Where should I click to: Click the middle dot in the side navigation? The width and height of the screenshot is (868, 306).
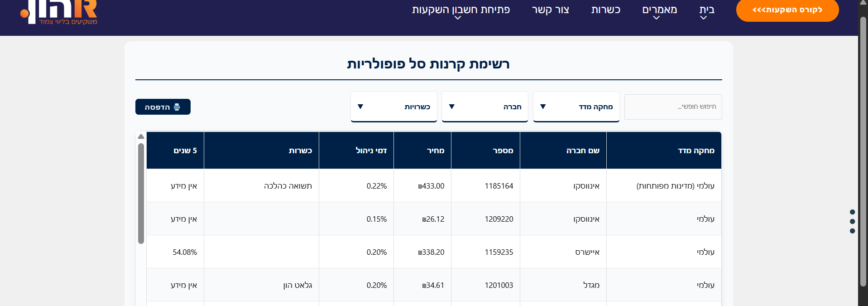pos(852,222)
